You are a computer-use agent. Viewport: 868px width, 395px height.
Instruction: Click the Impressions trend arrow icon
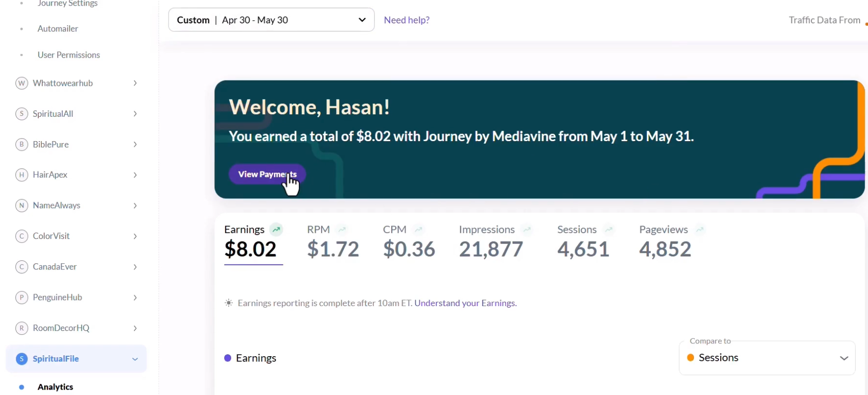(527, 230)
